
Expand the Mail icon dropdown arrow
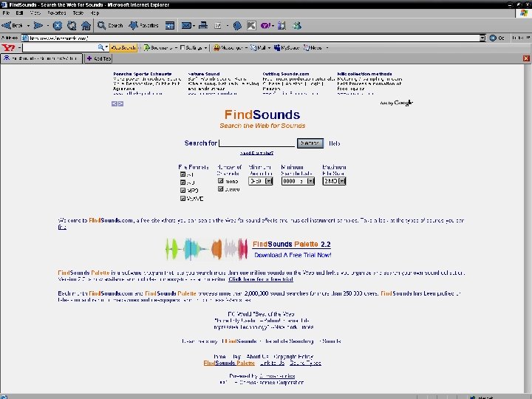coord(194,26)
